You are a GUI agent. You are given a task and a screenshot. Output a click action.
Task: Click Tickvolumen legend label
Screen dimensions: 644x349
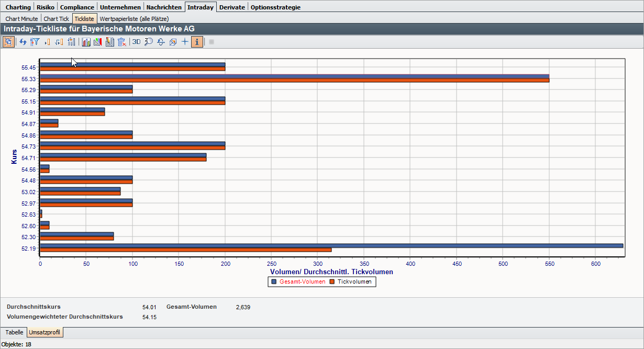coord(356,282)
